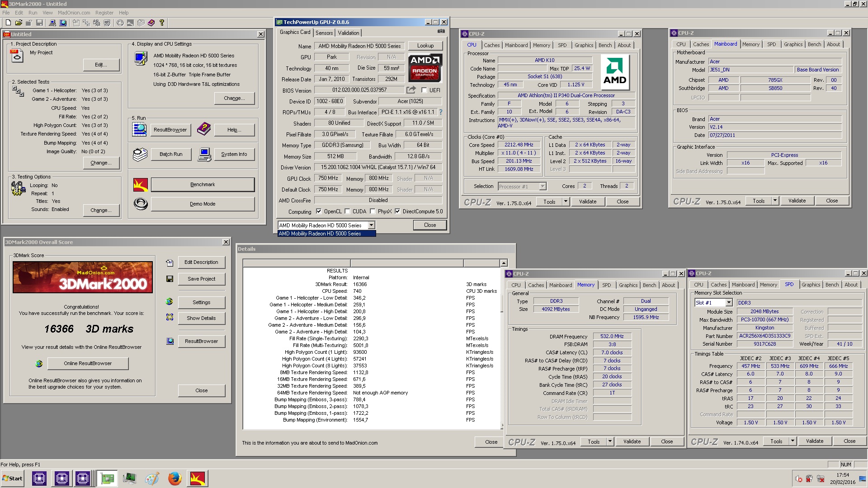Switch to the Validation tab in GPU-Z
Screen dimensions: 868x488
coord(349,33)
